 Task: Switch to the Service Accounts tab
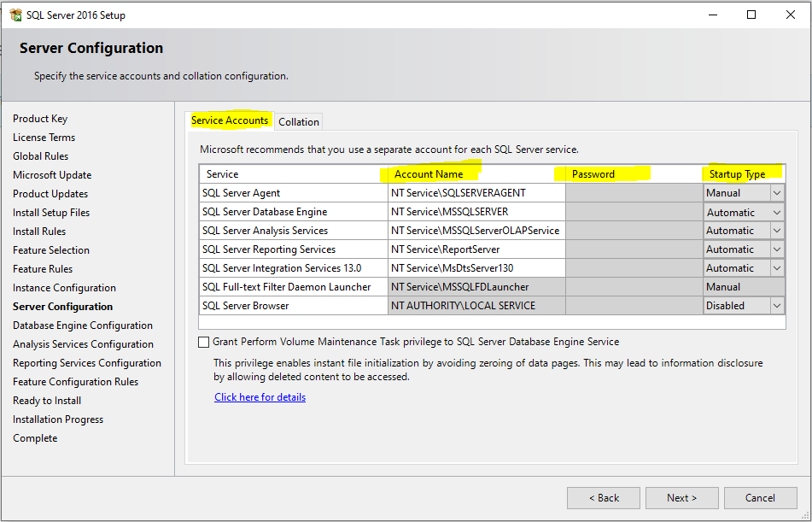[230, 120]
